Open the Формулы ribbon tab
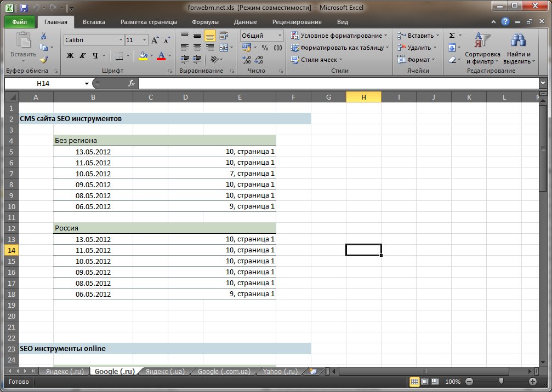This screenshot has width=552, height=392. pos(205,22)
